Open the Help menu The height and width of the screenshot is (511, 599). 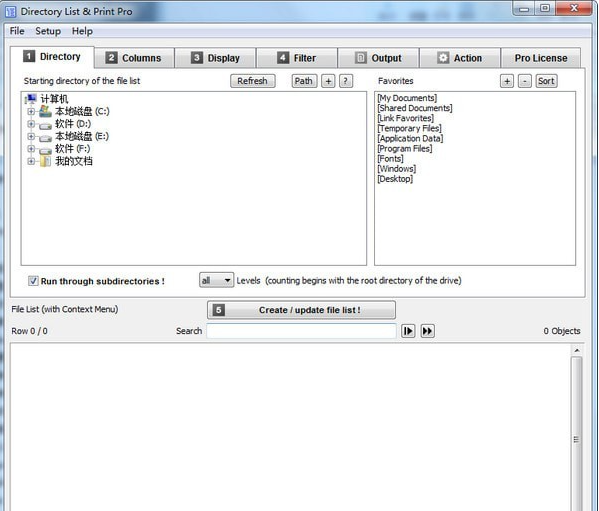click(x=82, y=31)
